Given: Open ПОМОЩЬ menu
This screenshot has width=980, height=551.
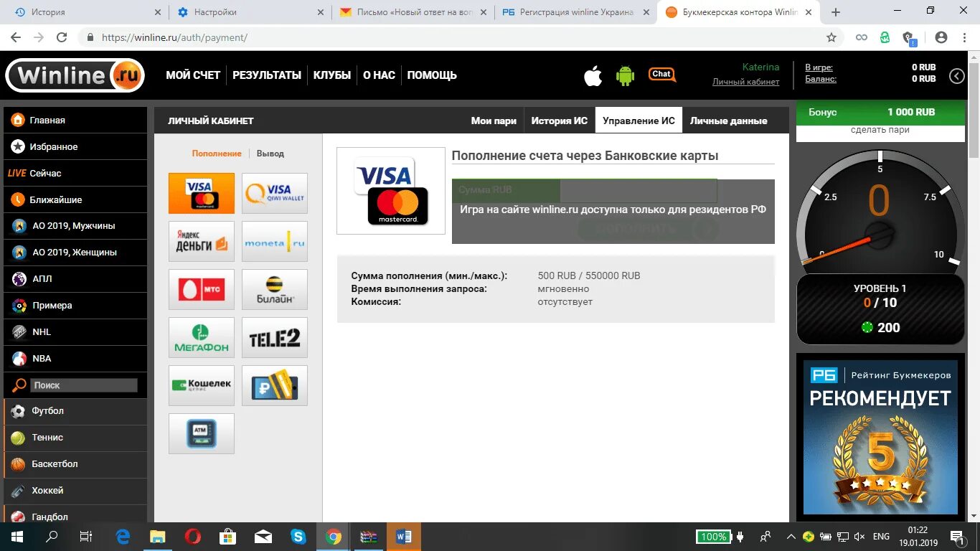Looking at the screenshot, I should (432, 75).
